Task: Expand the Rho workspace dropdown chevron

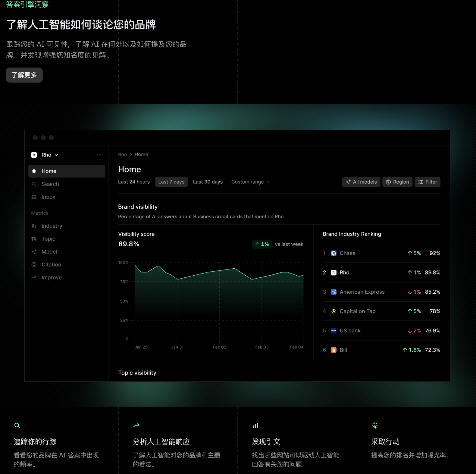Action: click(56, 155)
